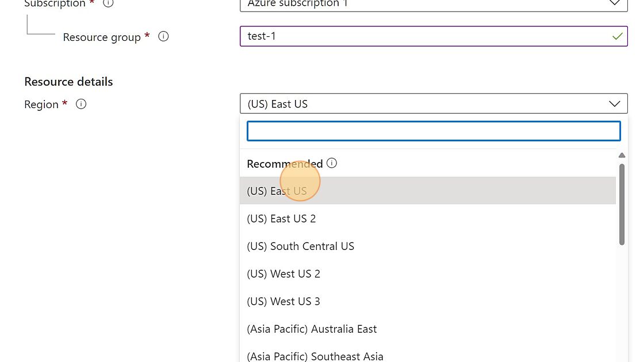Screen dimensions: 644x362
Task: Show info tooltip next to Resource group
Action: (x=163, y=37)
